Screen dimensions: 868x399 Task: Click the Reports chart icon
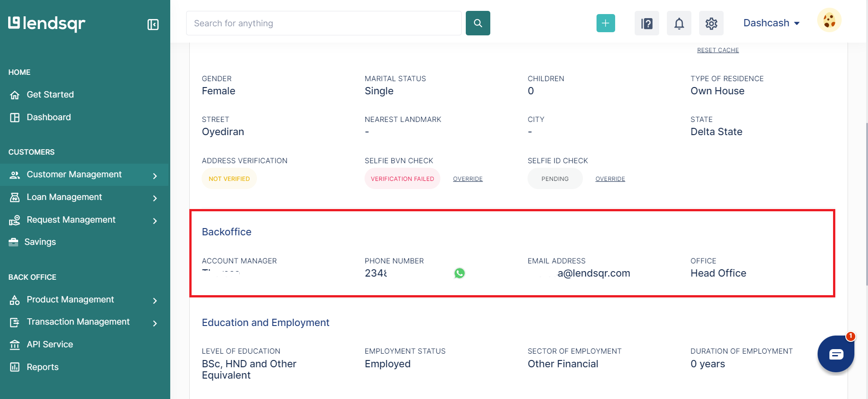(15, 367)
